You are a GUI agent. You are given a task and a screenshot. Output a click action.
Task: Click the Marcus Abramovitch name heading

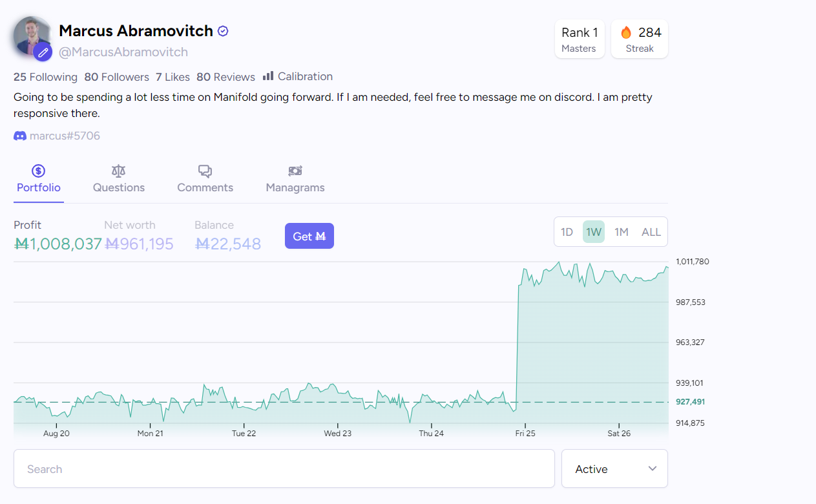[136, 31]
